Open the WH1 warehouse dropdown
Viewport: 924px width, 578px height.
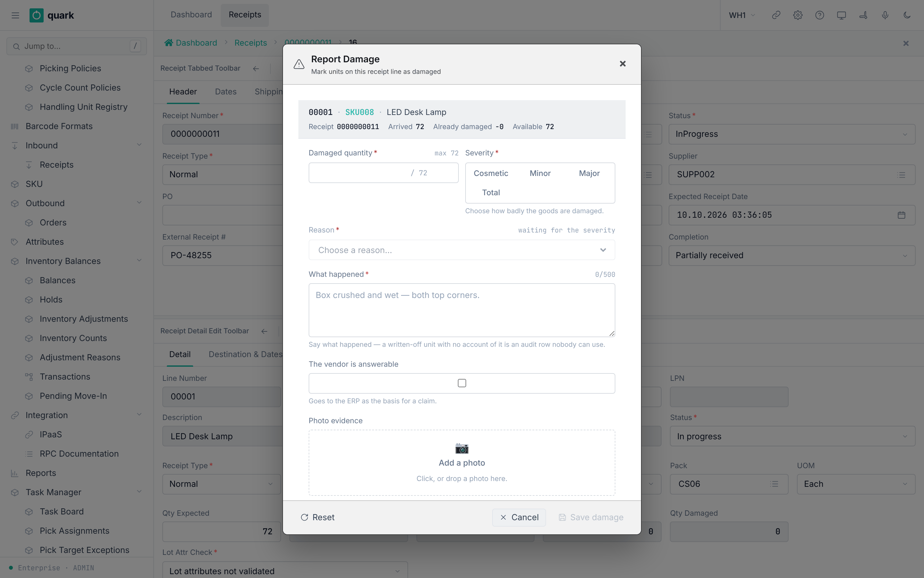[742, 15]
